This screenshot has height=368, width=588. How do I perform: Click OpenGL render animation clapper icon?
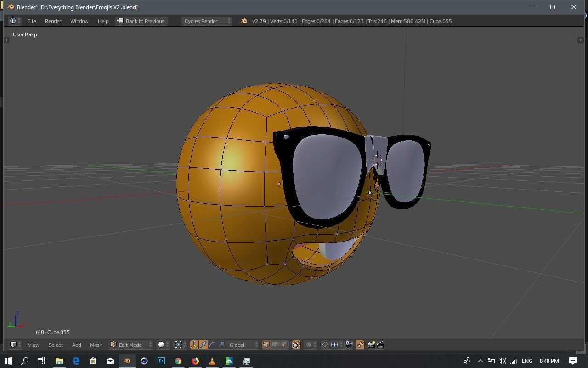coord(380,345)
